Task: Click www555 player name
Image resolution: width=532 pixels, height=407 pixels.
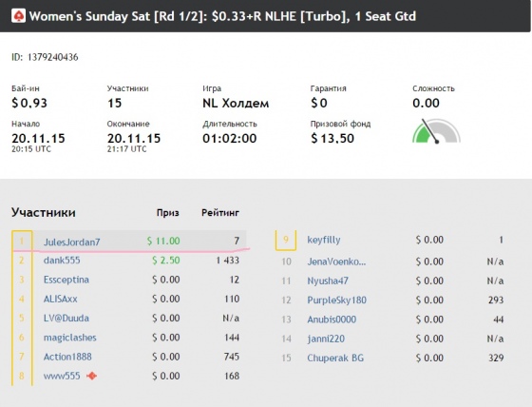Action: [62, 376]
